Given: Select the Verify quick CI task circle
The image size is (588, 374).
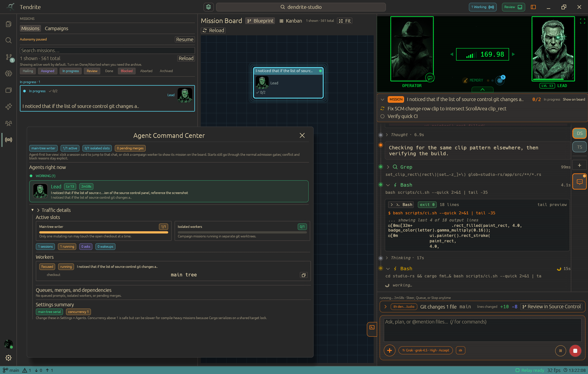Looking at the screenshot, I should pyautogui.click(x=382, y=116).
